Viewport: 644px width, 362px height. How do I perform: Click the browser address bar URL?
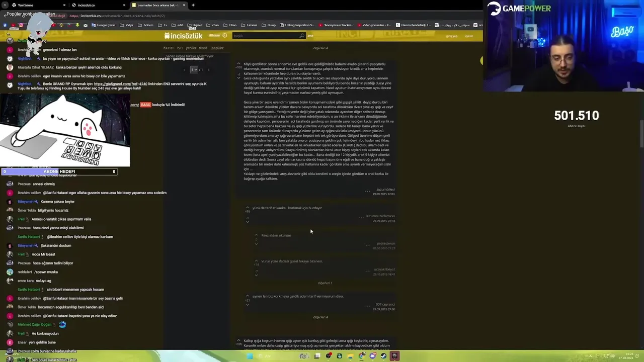(117, 16)
